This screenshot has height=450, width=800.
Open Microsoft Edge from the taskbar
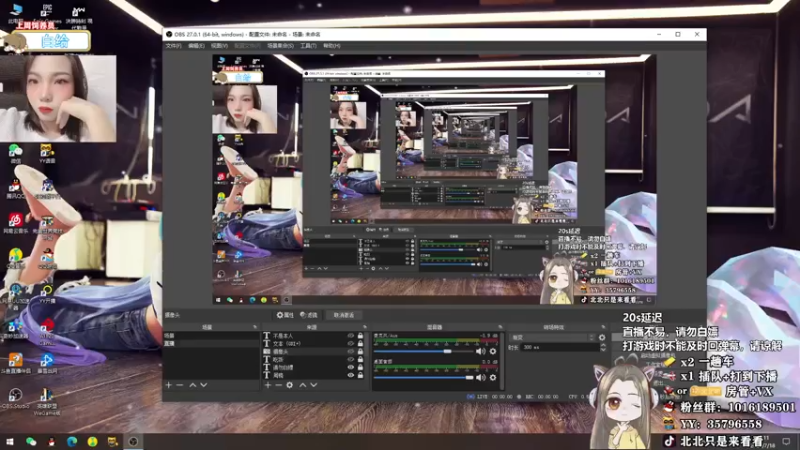71,441
